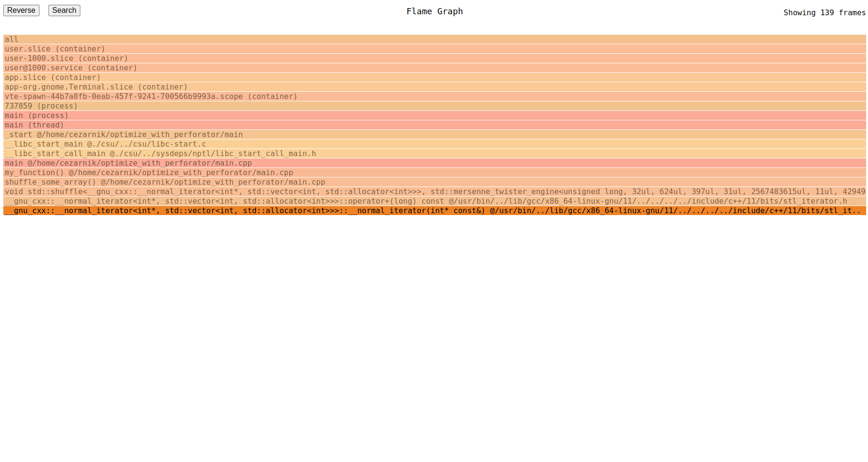Zoom into main @ main.cpp frame

434,163
